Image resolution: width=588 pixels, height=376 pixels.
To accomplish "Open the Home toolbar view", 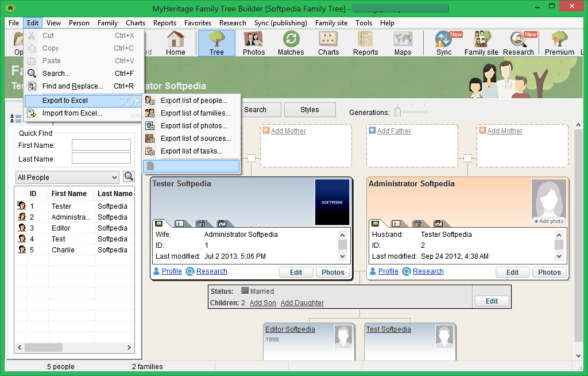I will 176,43.
